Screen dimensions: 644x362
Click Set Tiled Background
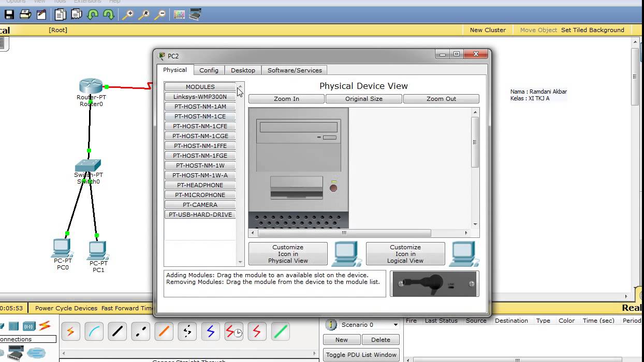tap(593, 30)
